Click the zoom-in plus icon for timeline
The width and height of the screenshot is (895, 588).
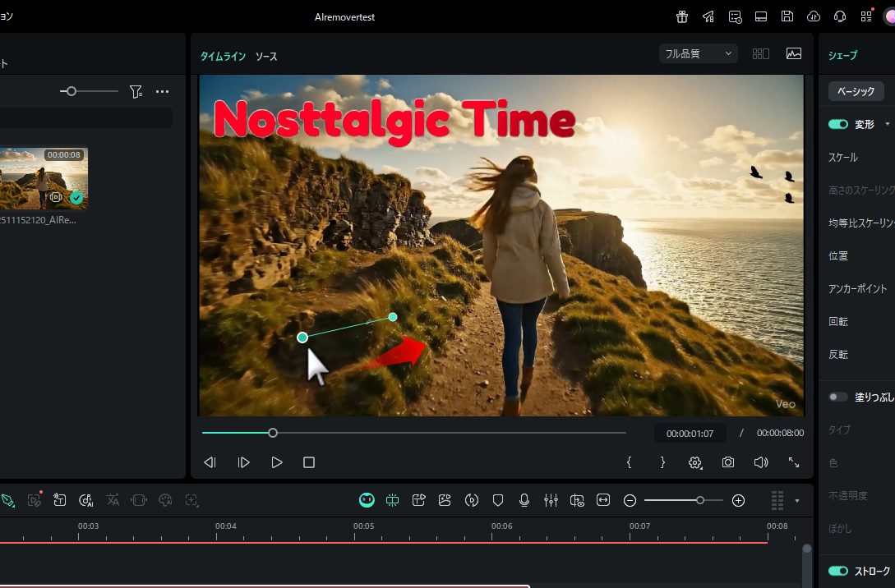(738, 500)
